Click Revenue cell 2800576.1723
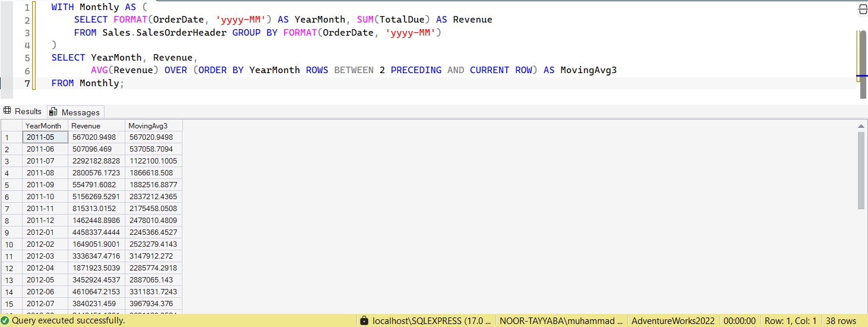Image resolution: width=868 pixels, height=327 pixels. click(x=96, y=173)
